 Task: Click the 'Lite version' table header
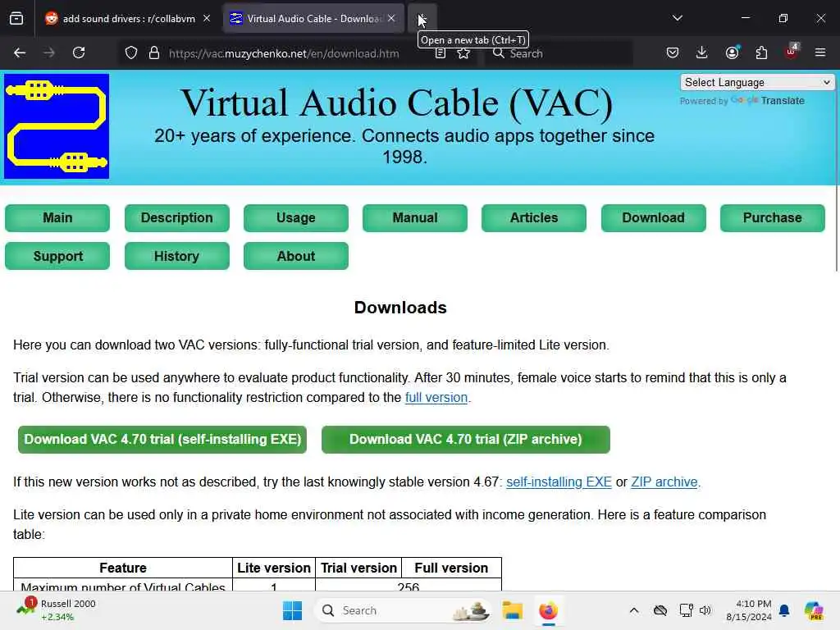coord(274,568)
